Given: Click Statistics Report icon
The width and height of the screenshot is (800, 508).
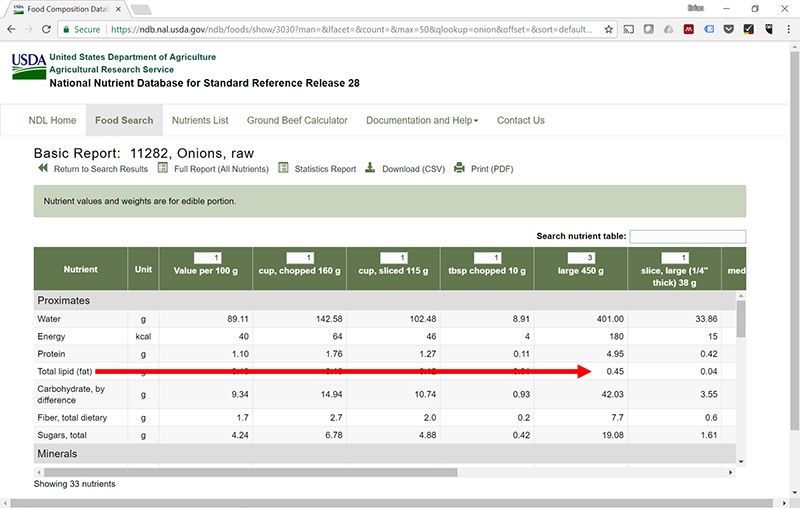Looking at the screenshot, I should tap(283, 168).
